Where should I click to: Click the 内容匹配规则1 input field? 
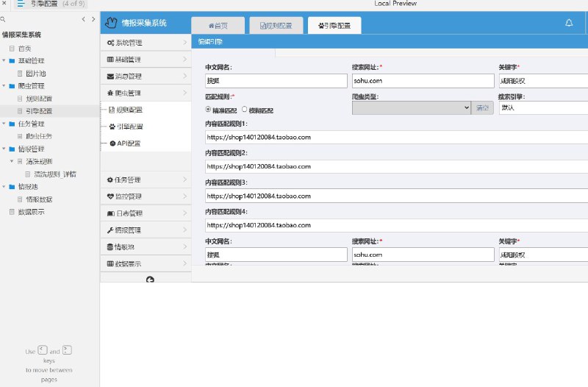tap(396, 138)
